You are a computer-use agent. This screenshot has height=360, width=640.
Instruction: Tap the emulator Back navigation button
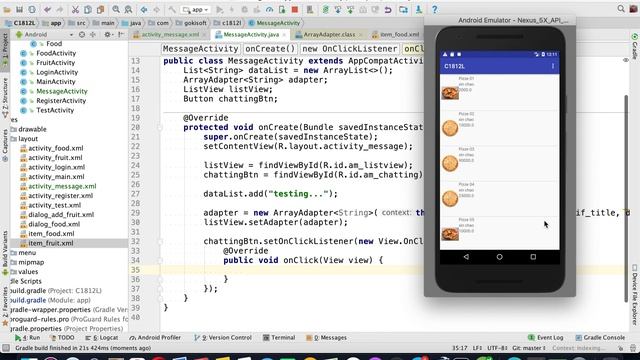[466, 257]
